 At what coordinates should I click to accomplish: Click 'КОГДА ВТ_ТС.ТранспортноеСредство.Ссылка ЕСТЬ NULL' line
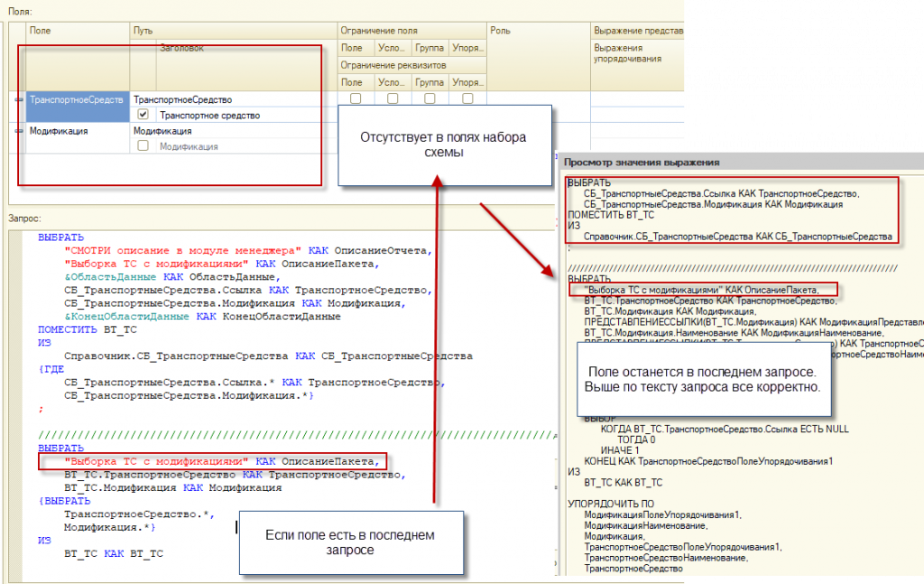pos(725,429)
